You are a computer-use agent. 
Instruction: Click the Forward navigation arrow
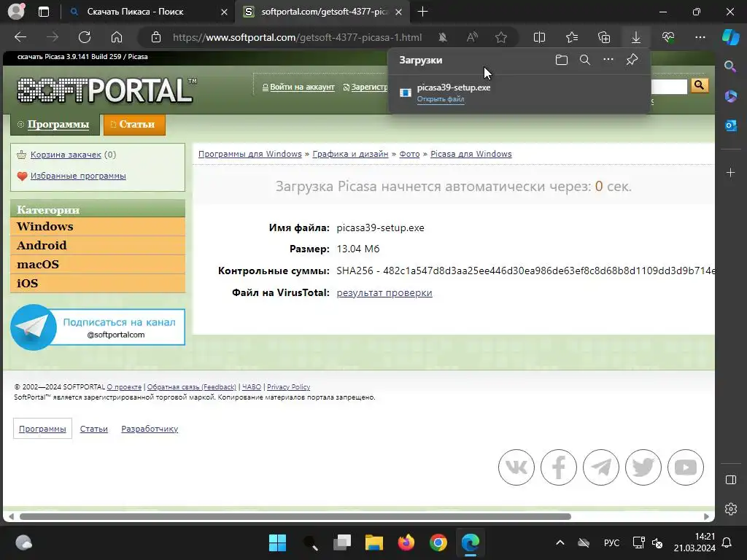click(53, 37)
